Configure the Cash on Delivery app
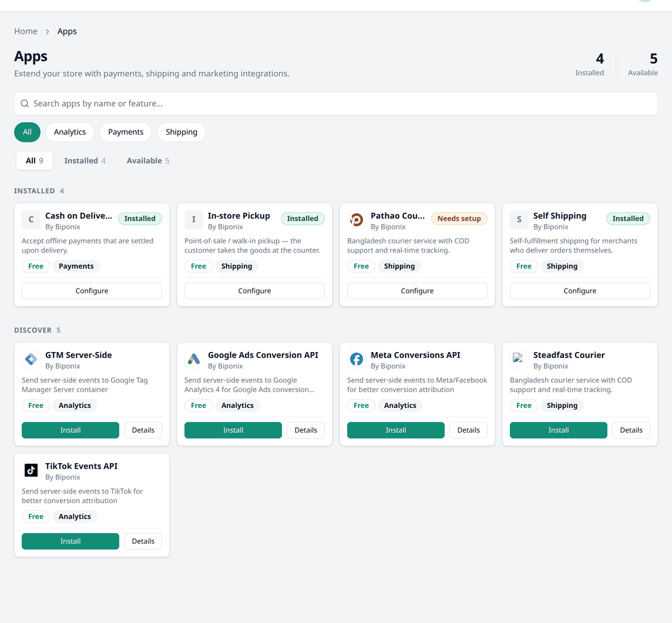The image size is (672, 623). 92,291
